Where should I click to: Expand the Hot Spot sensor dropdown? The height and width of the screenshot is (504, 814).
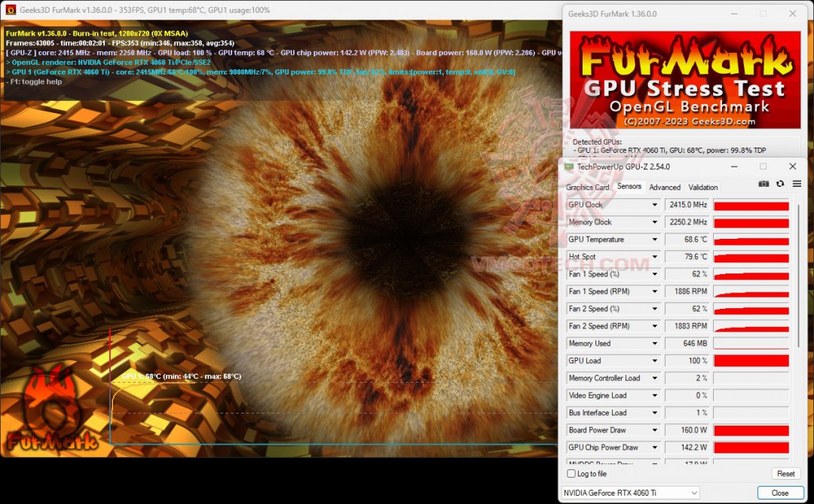point(655,257)
